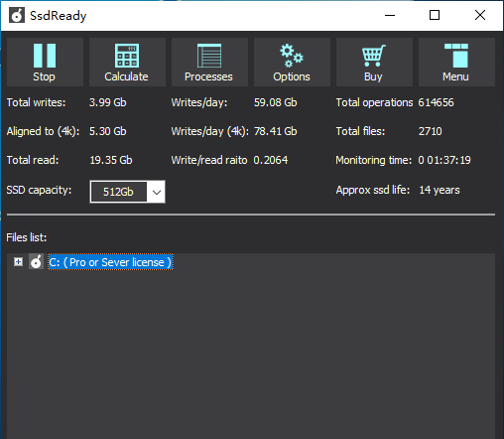Minimize the SsdReady window

pos(390,15)
